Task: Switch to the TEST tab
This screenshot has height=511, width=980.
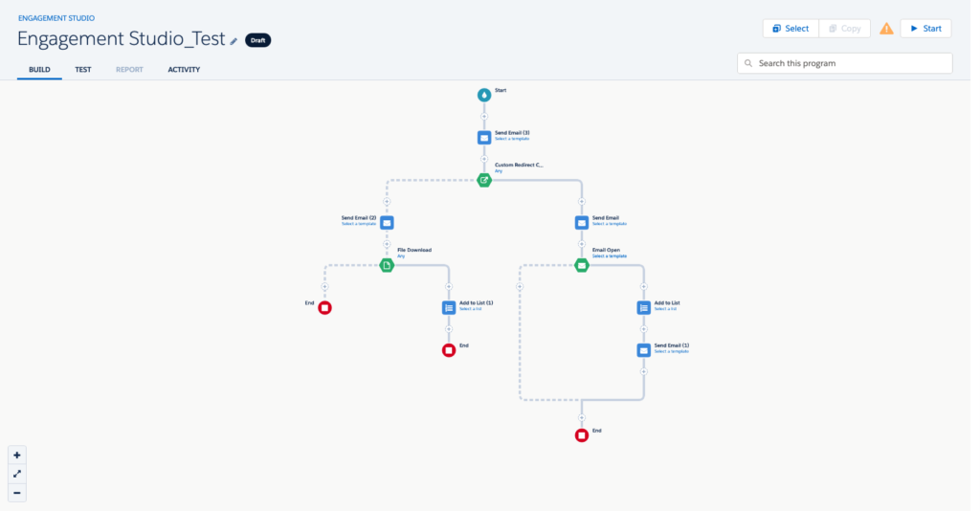Action: tap(83, 70)
